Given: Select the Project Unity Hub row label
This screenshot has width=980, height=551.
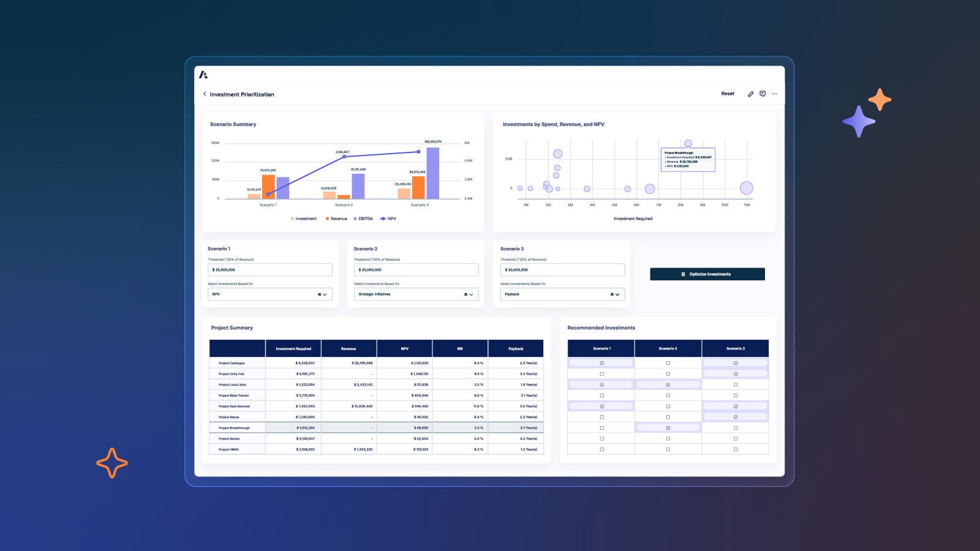Looking at the screenshot, I should click(232, 374).
